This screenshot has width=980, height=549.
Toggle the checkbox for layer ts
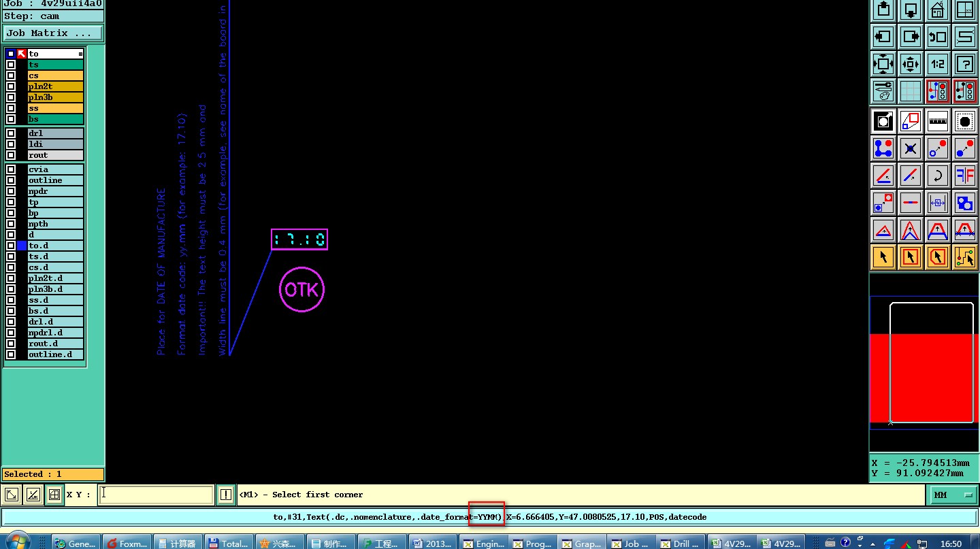11,65
